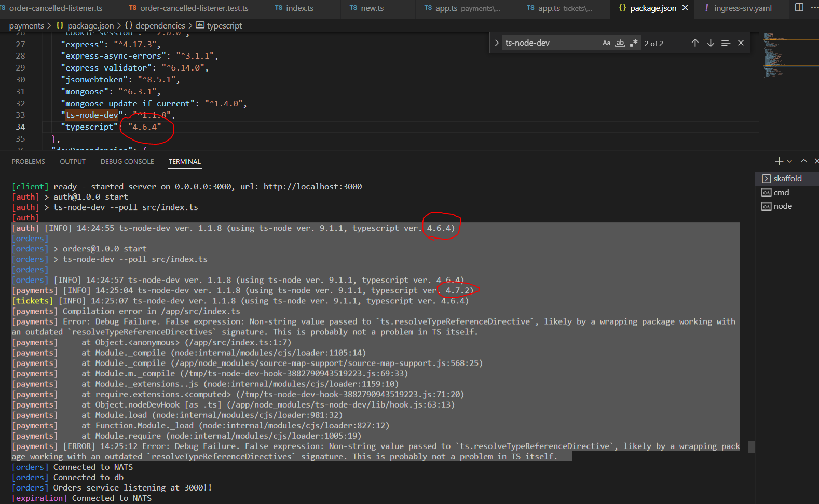Open the order-cancelled-listener.ts tab
The image size is (819, 504).
coord(56,8)
